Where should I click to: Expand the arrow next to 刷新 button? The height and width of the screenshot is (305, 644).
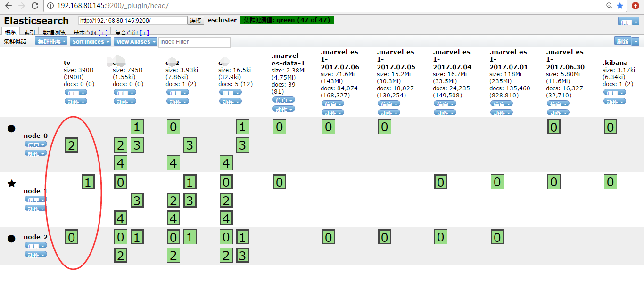pos(636,41)
